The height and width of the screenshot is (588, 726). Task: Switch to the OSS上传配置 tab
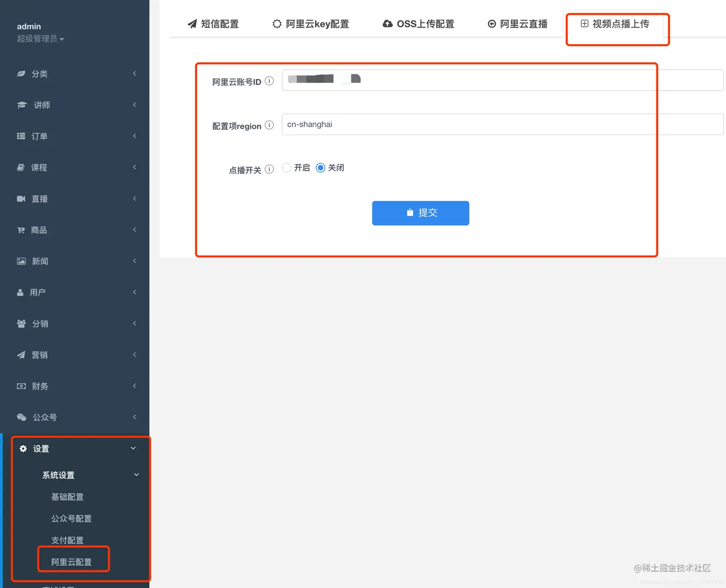[x=418, y=24]
